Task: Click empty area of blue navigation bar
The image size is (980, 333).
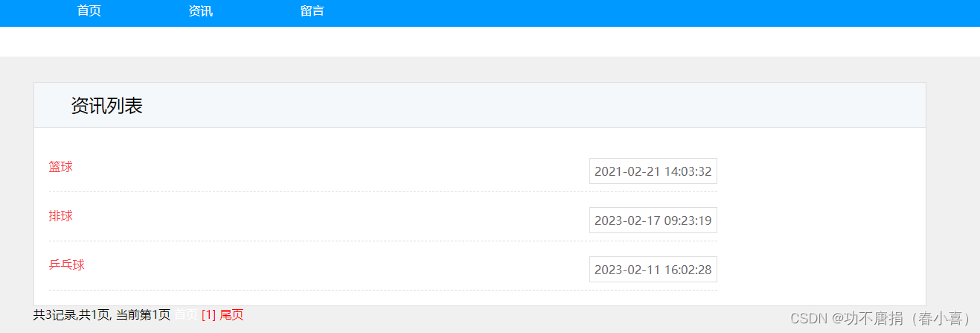Action: pyautogui.click(x=632, y=13)
